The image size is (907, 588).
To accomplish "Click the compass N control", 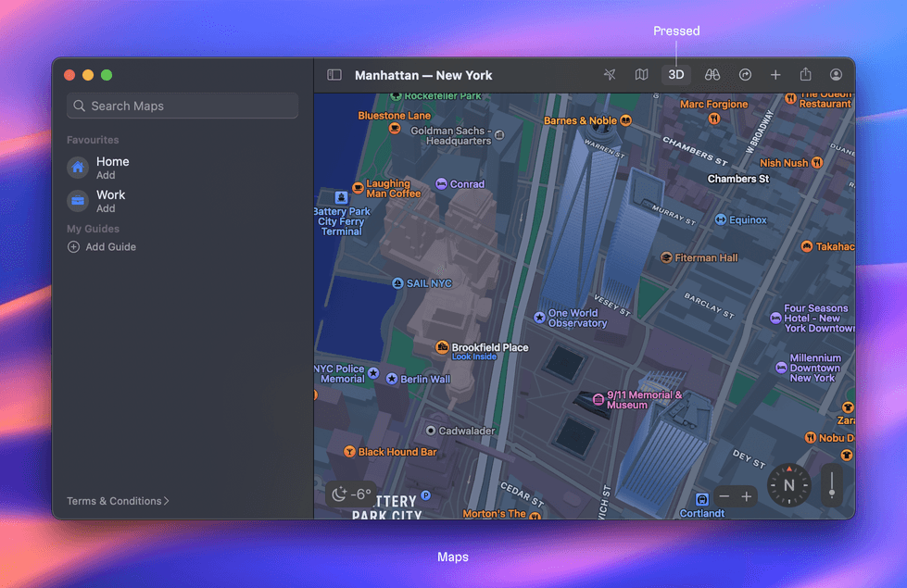I will [x=789, y=485].
